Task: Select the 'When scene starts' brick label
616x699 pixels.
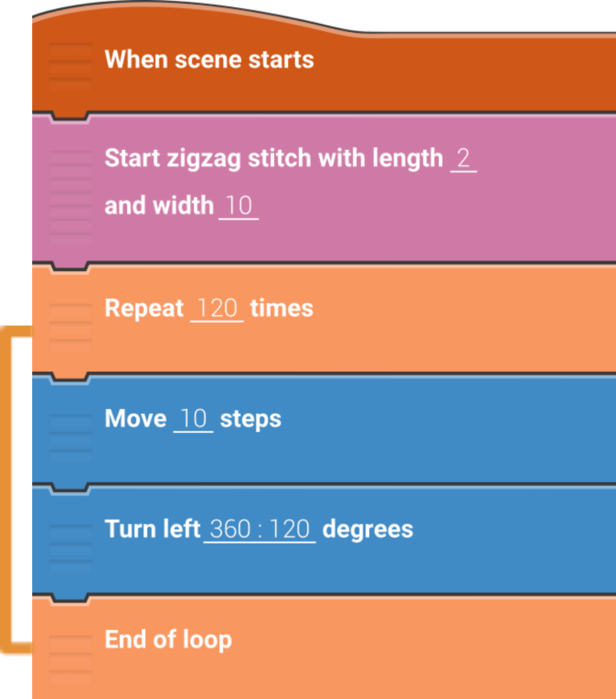Action: pos(209,59)
